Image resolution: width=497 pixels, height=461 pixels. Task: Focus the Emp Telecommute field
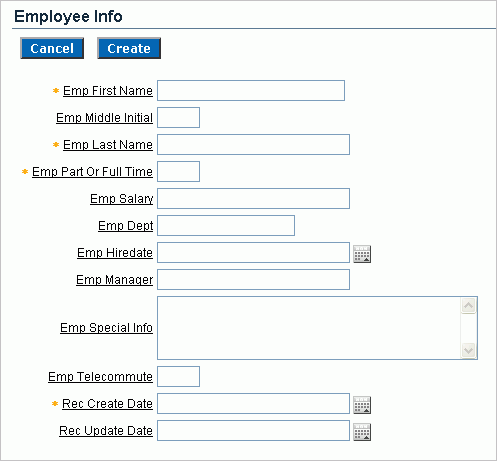178,376
